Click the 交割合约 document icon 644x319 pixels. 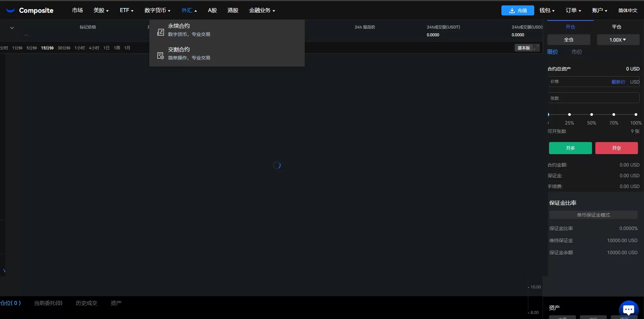(x=161, y=55)
